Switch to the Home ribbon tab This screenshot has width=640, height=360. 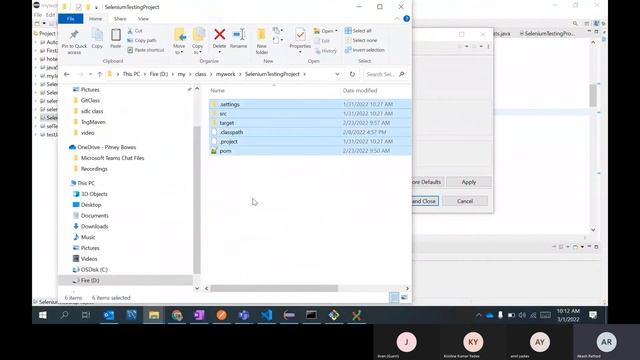coord(96,19)
